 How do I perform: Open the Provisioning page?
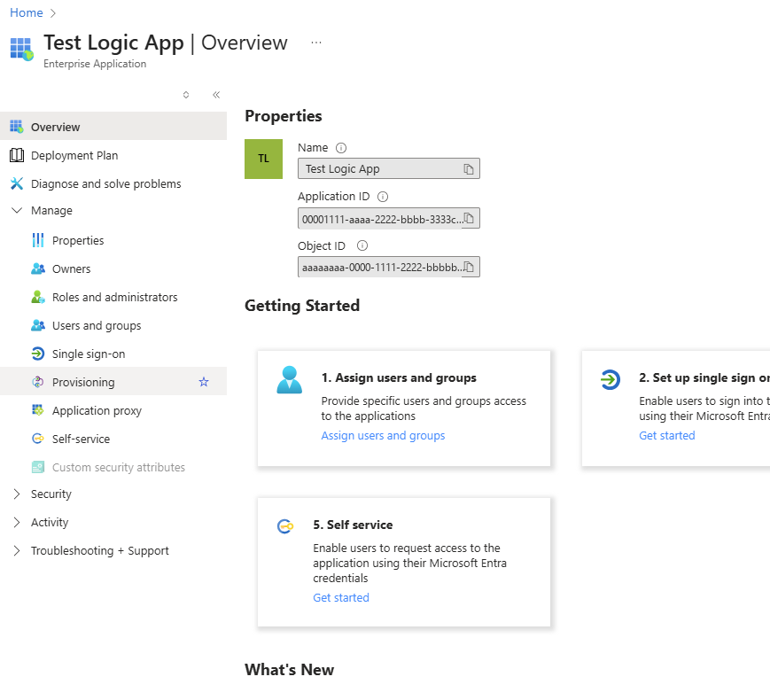tap(113, 382)
